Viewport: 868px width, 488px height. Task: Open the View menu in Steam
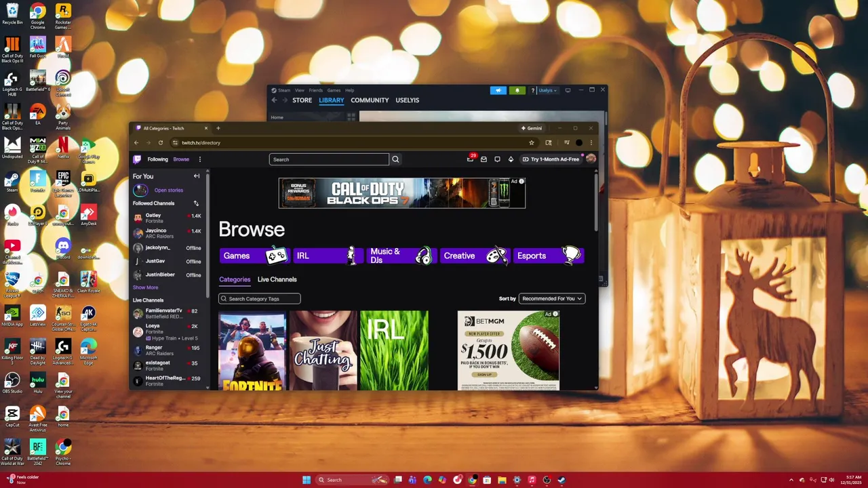pos(299,90)
